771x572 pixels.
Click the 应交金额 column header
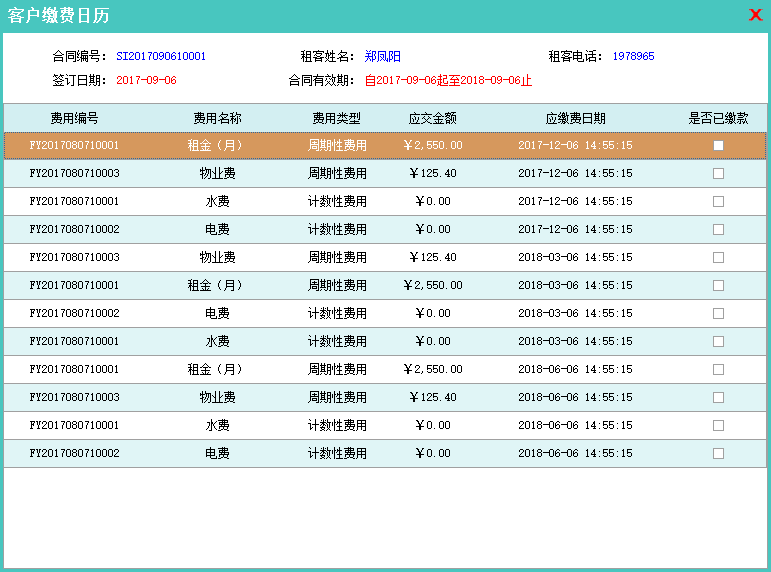click(x=433, y=118)
